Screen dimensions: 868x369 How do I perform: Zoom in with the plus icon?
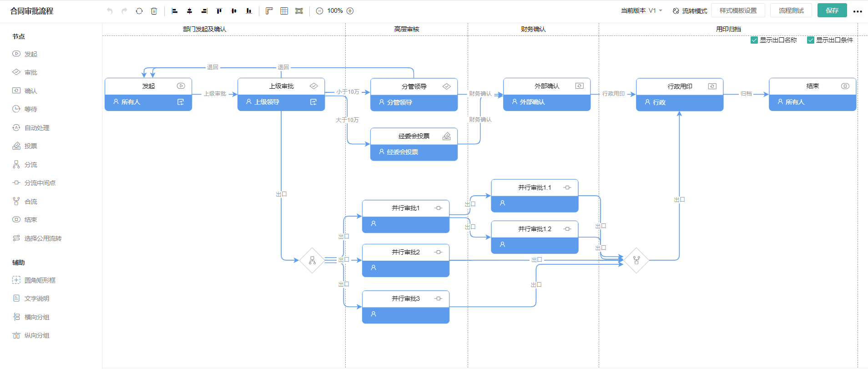(350, 11)
